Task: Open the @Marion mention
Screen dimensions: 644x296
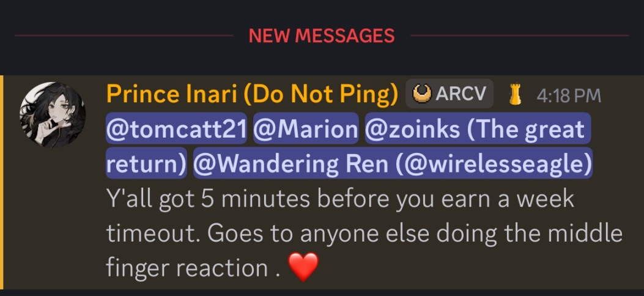Action: pyautogui.click(x=305, y=130)
